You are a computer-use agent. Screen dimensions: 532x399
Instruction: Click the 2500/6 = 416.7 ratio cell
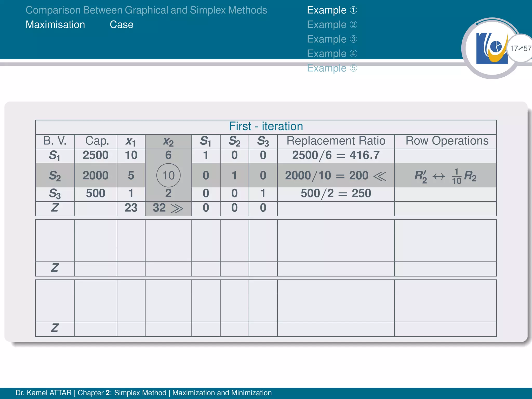coord(336,155)
